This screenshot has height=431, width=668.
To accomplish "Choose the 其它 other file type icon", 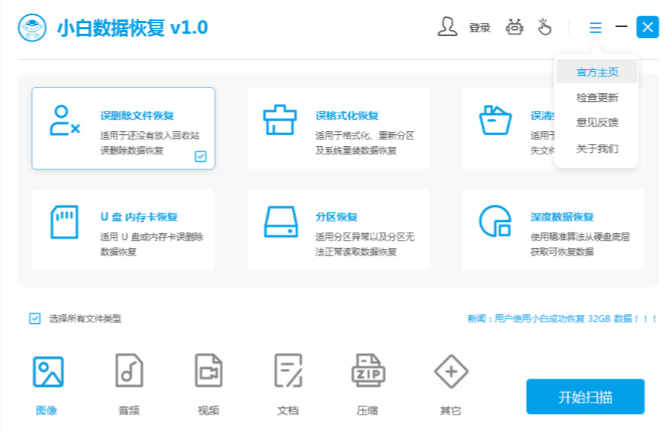I will point(451,372).
